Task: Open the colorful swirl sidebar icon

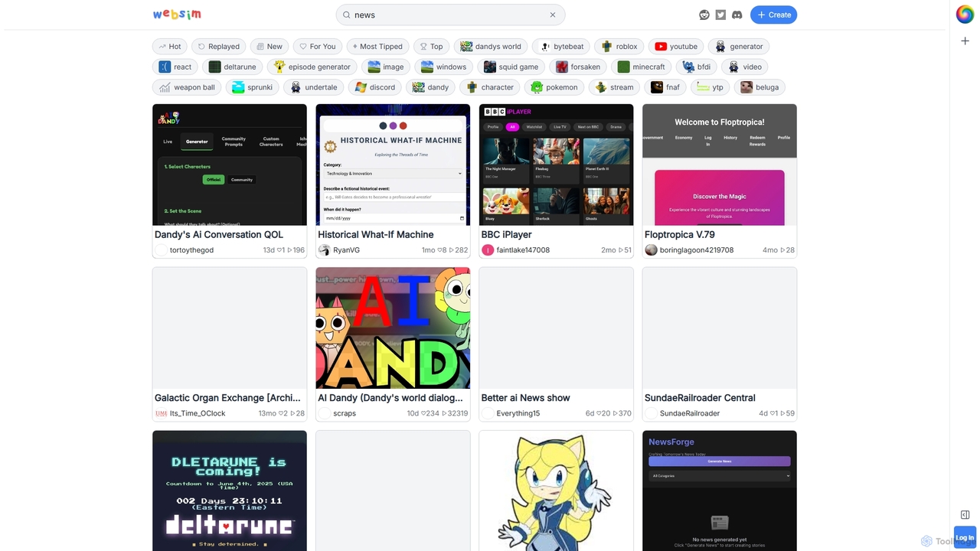Action: tap(965, 15)
